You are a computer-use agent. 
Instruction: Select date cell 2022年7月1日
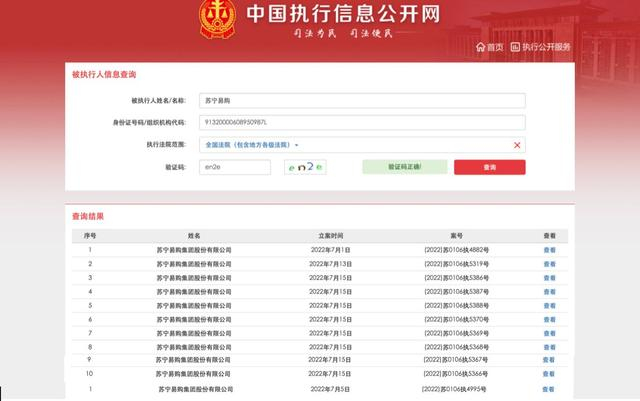(x=331, y=250)
